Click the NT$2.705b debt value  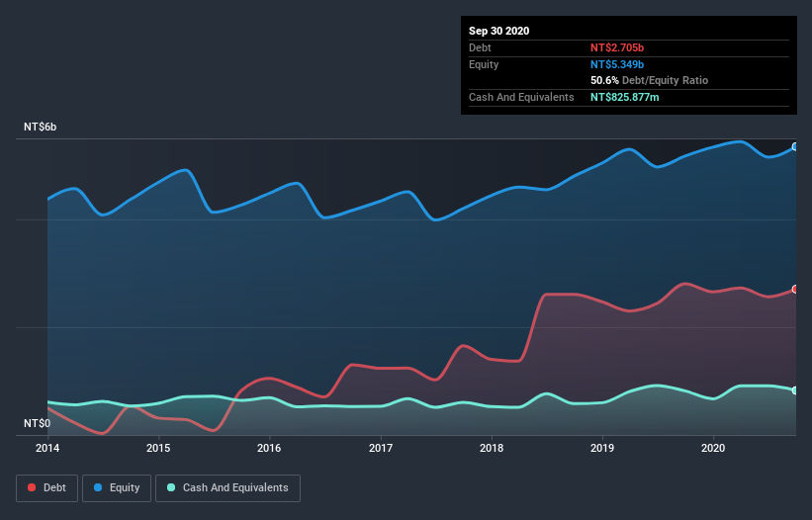(x=617, y=47)
